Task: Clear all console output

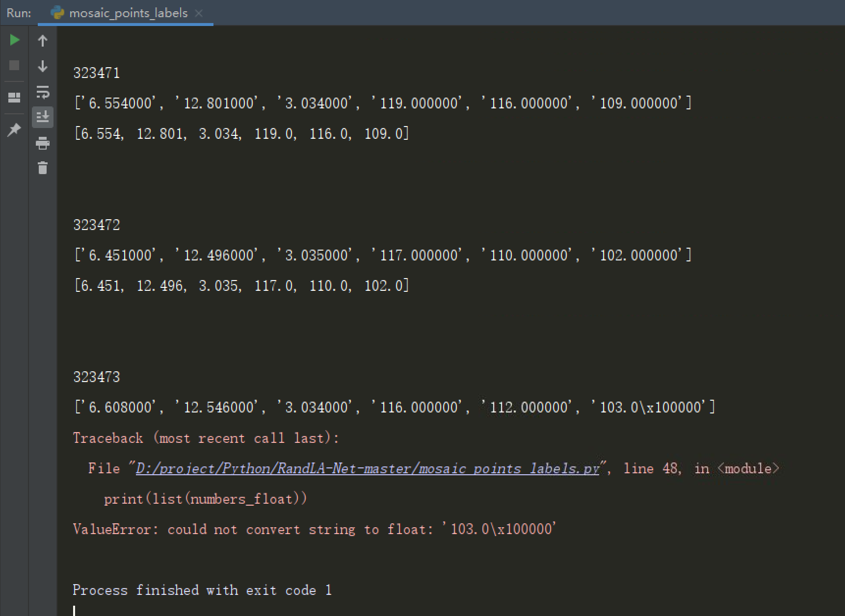Action: tap(43, 168)
